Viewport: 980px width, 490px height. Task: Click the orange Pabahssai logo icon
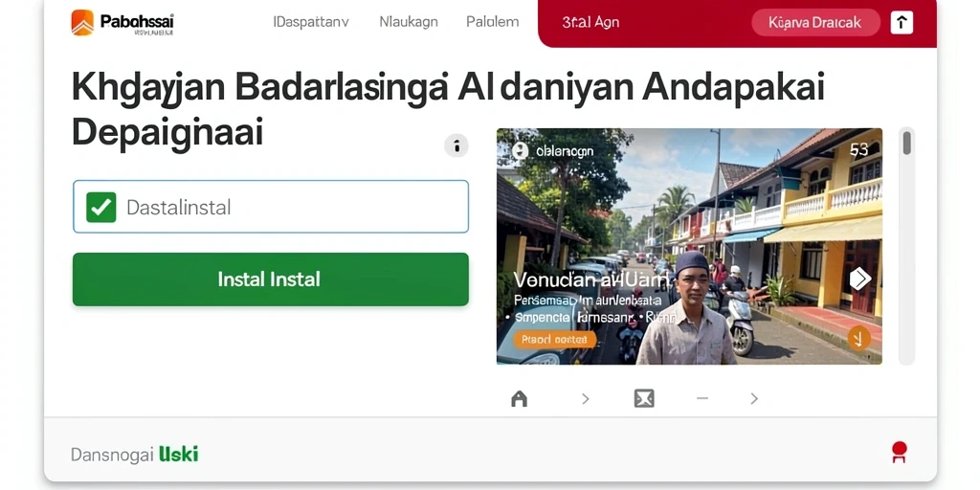[x=82, y=23]
